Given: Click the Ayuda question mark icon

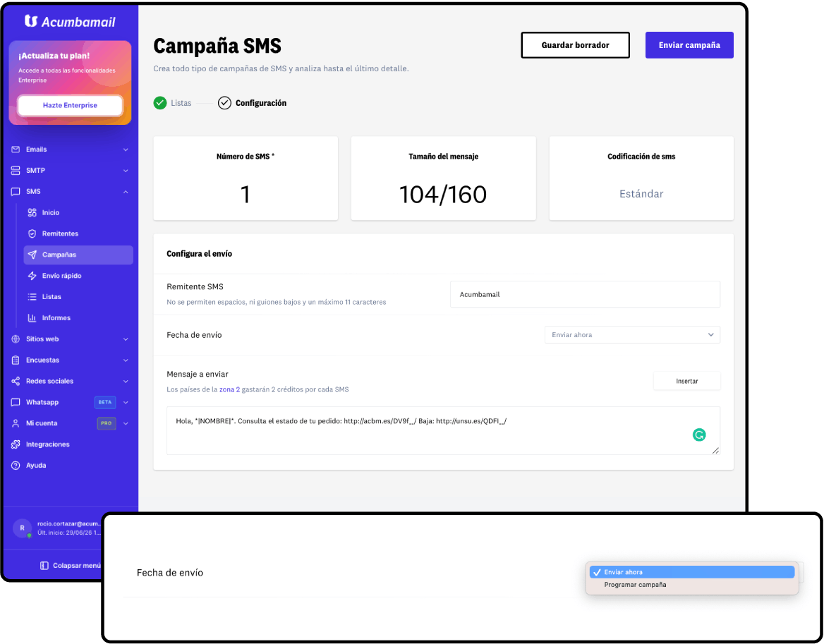Looking at the screenshot, I should click(x=16, y=466).
